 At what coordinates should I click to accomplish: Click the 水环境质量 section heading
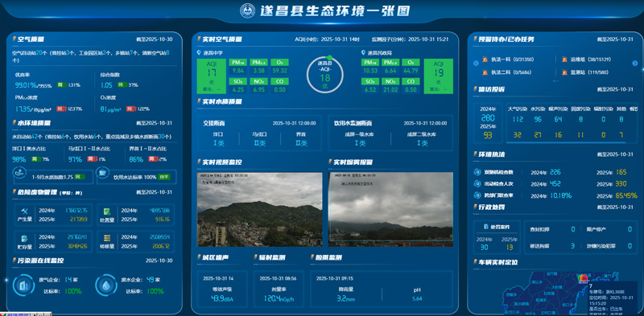(x=35, y=123)
